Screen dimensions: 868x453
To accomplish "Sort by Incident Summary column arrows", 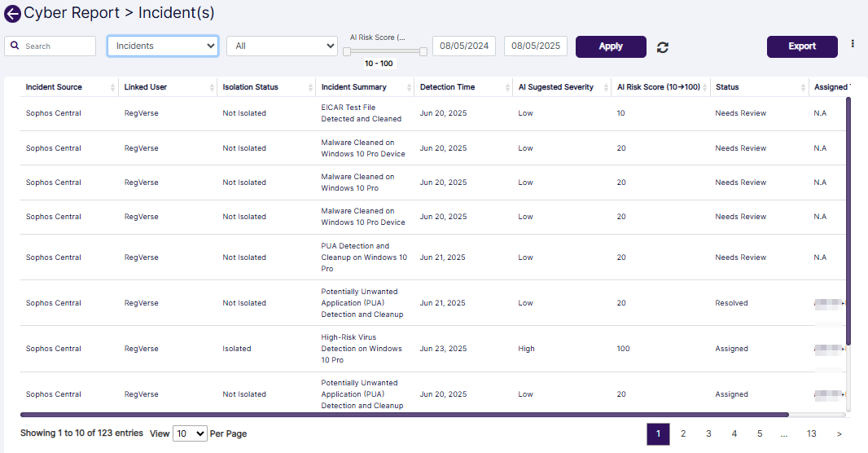I will (x=409, y=87).
